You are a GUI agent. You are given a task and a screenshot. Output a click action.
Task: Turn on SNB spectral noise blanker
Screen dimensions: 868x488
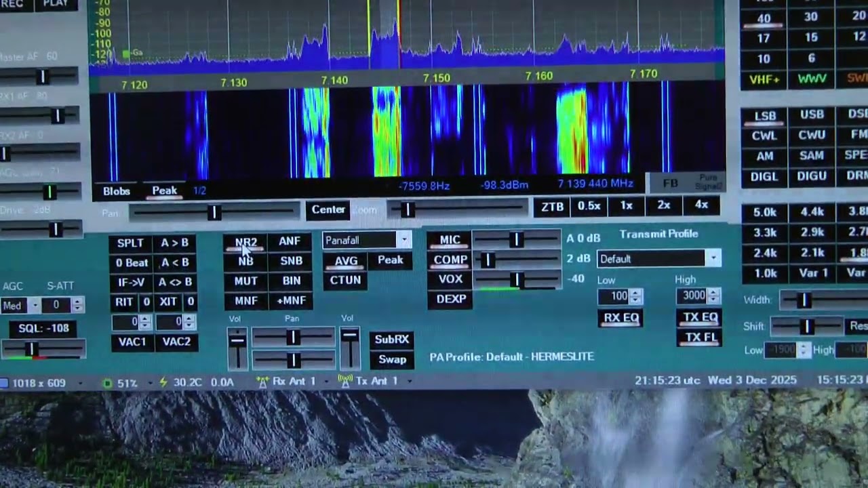[291, 261]
